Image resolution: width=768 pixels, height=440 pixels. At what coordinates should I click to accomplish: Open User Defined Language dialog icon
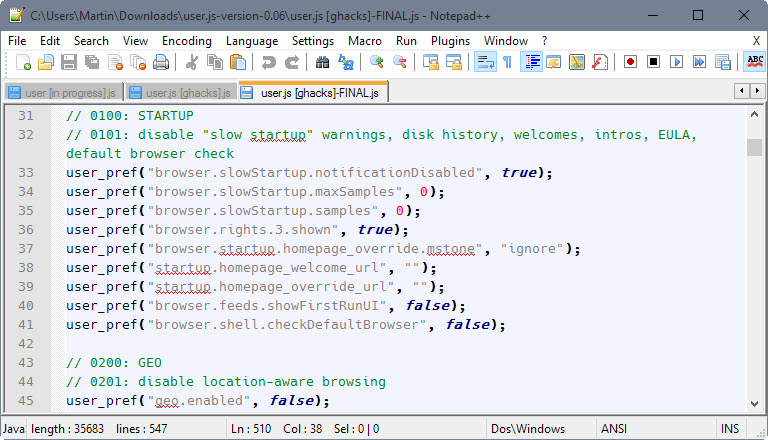click(554, 62)
